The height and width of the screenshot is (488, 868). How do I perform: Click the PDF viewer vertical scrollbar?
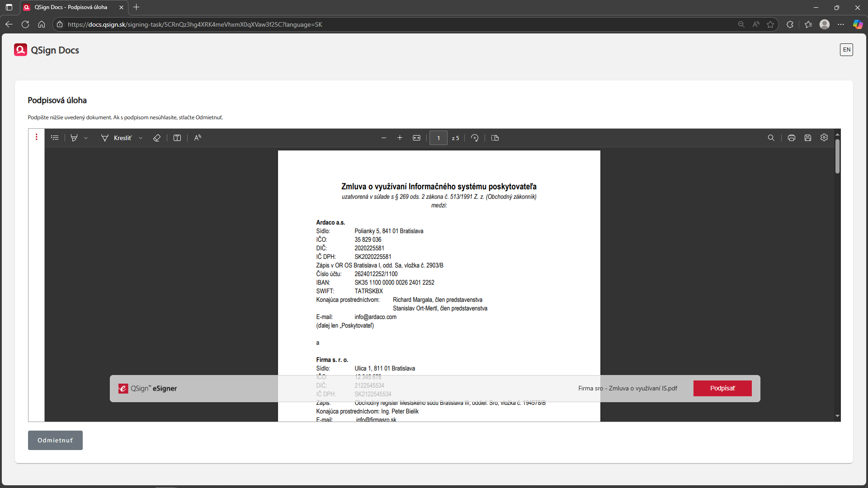[837, 156]
